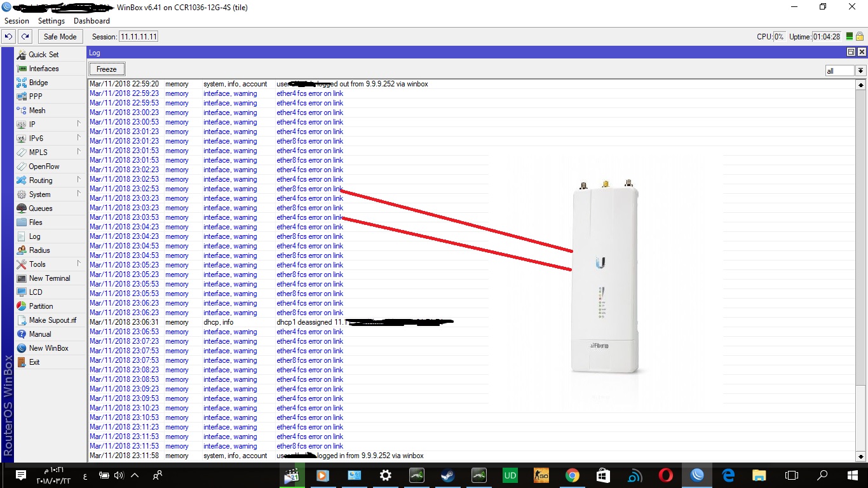Open the Radius section
This screenshot has width=868, height=488.
click(x=39, y=250)
